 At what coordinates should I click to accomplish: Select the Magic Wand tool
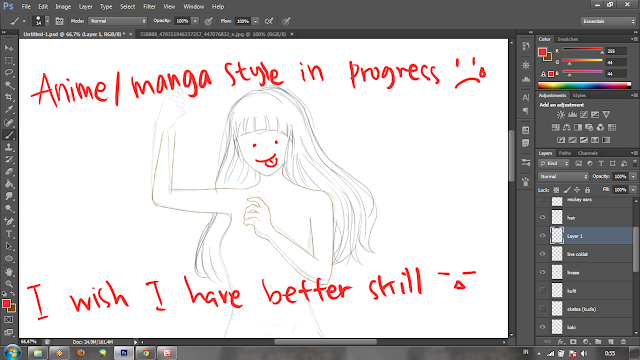(9, 85)
